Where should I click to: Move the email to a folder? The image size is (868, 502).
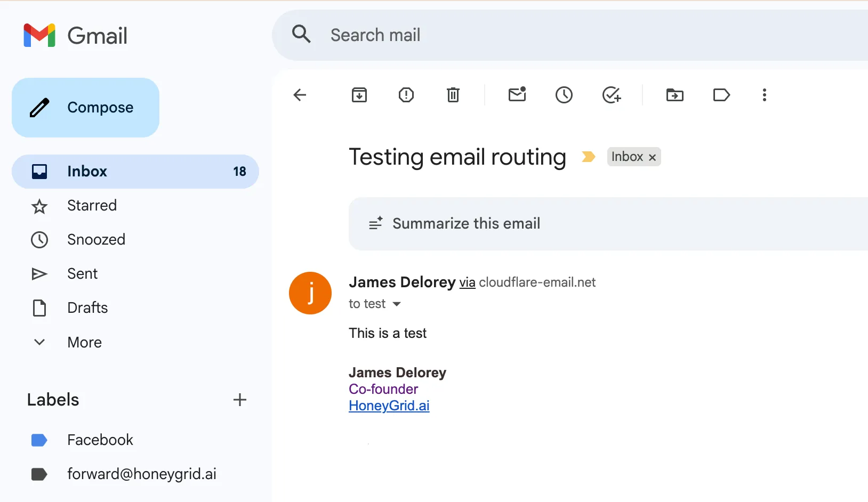[674, 95]
